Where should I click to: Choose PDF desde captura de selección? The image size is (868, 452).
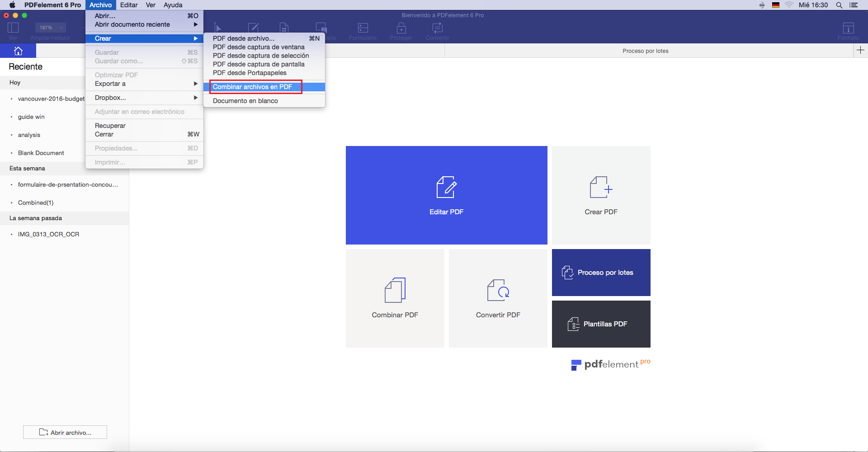[264, 56]
